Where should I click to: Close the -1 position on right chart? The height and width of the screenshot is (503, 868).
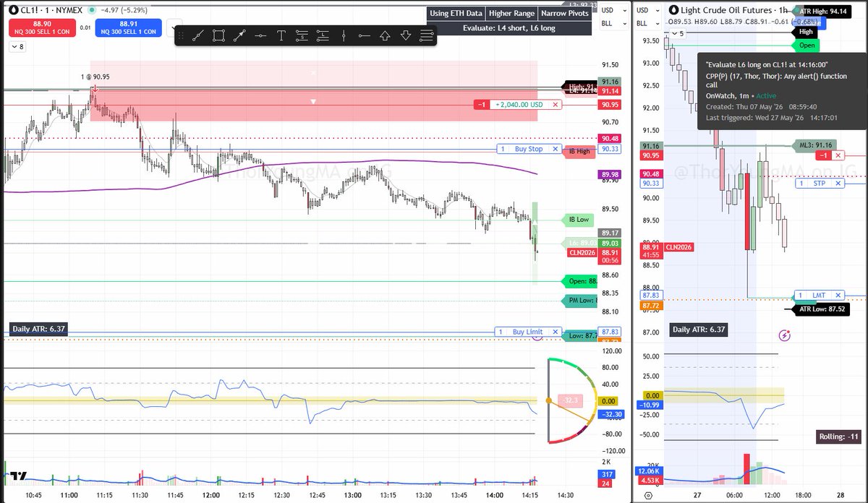(x=838, y=155)
